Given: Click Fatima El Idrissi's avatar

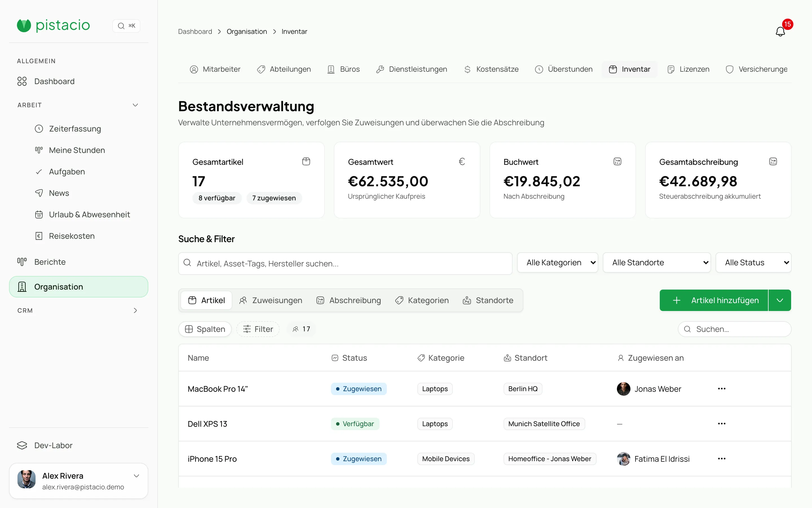Looking at the screenshot, I should click(623, 459).
